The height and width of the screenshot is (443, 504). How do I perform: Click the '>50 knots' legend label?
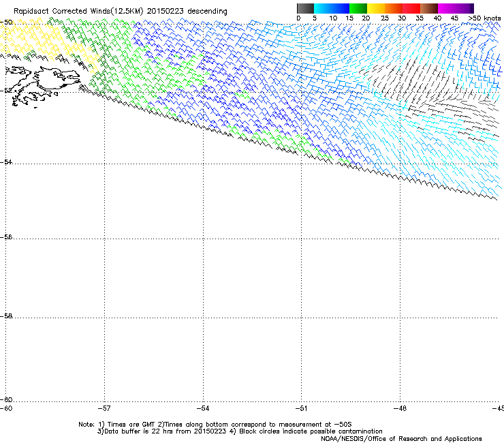click(484, 18)
